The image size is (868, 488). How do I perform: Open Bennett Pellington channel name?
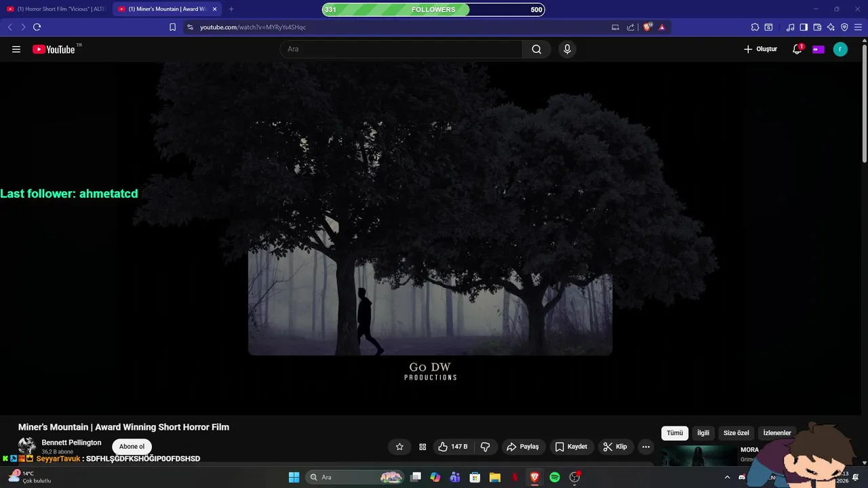71,443
